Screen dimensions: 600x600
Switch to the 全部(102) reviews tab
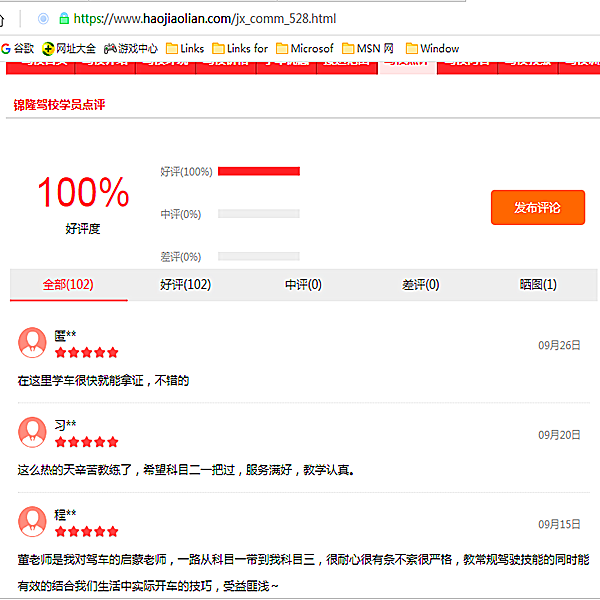tap(68, 285)
